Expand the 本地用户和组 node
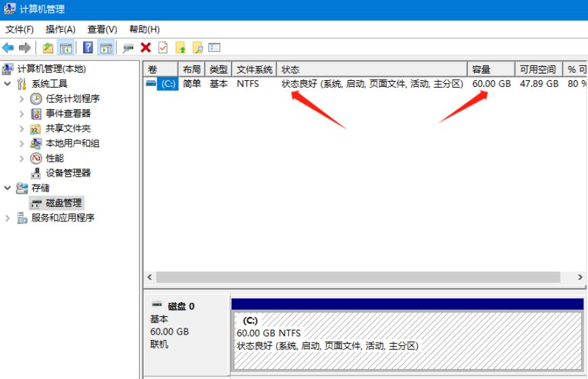 point(22,144)
